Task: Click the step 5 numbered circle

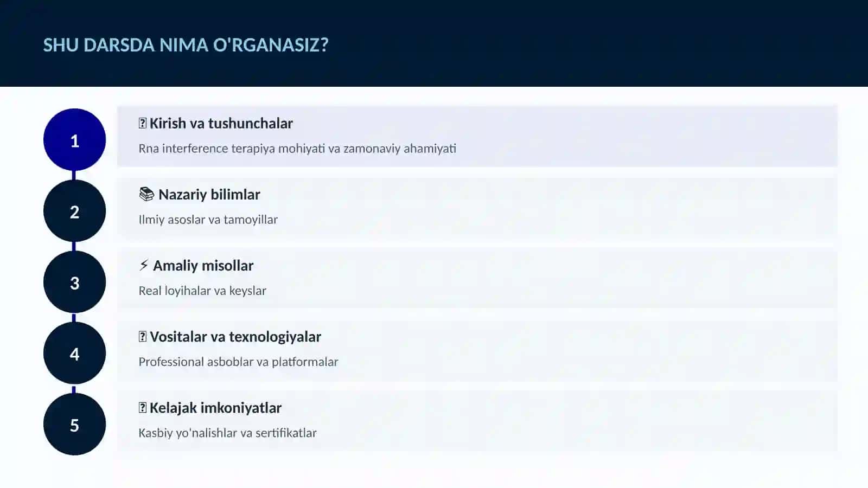Action: click(74, 424)
